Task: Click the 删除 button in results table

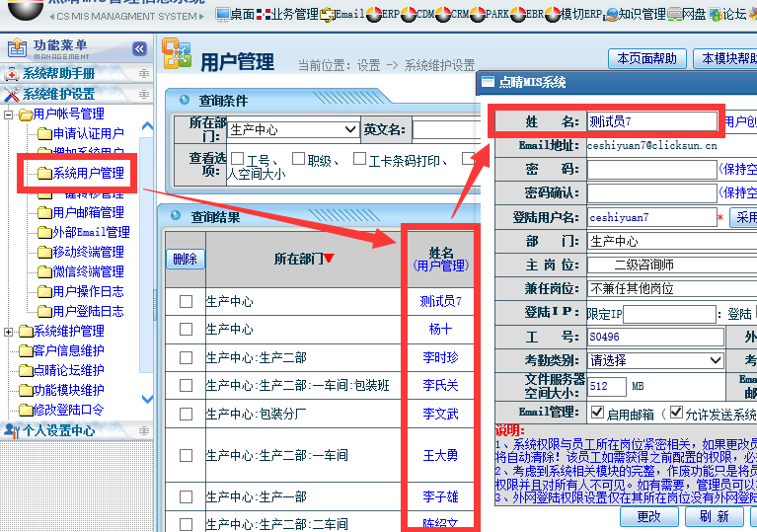Action: [x=185, y=259]
